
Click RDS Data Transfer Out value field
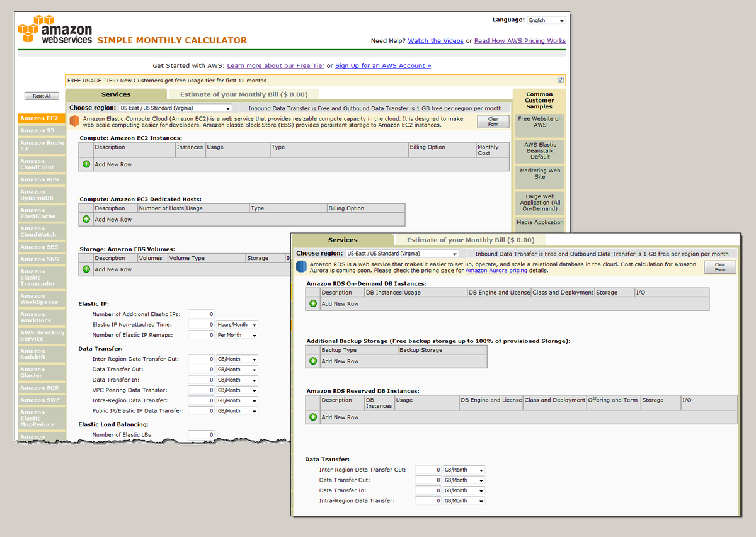tap(428, 480)
